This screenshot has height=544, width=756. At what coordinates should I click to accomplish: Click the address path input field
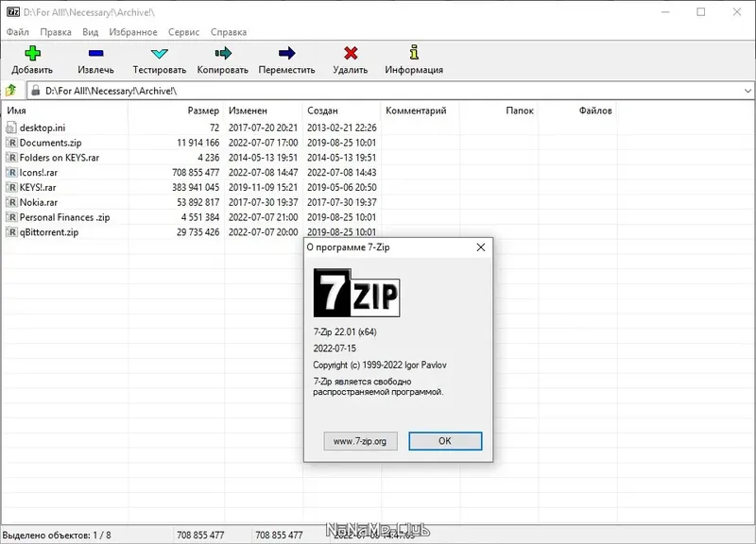(390, 91)
